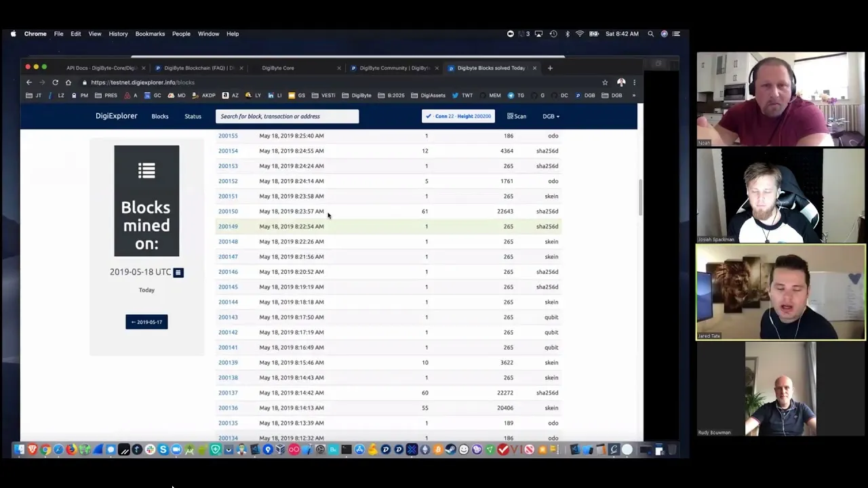The height and width of the screenshot is (488, 868).
Task: Open the DGB currency dropdown
Action: pos(551,116)
